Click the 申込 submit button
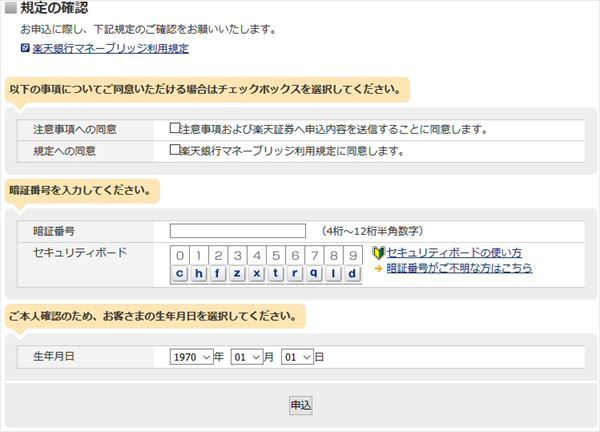Image resolution: width=600 pixels, height=432 pixels. [301, 405]
